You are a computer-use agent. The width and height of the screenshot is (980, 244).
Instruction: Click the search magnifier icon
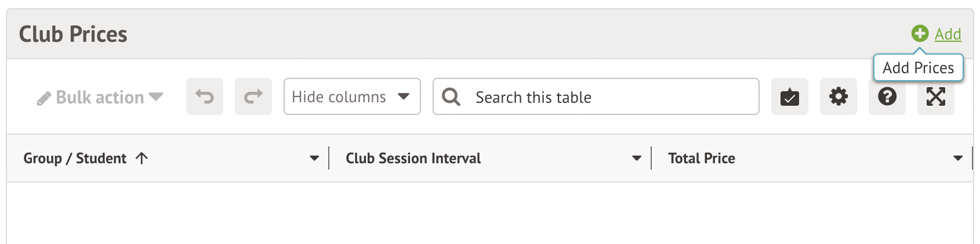(x=451, y=96)
